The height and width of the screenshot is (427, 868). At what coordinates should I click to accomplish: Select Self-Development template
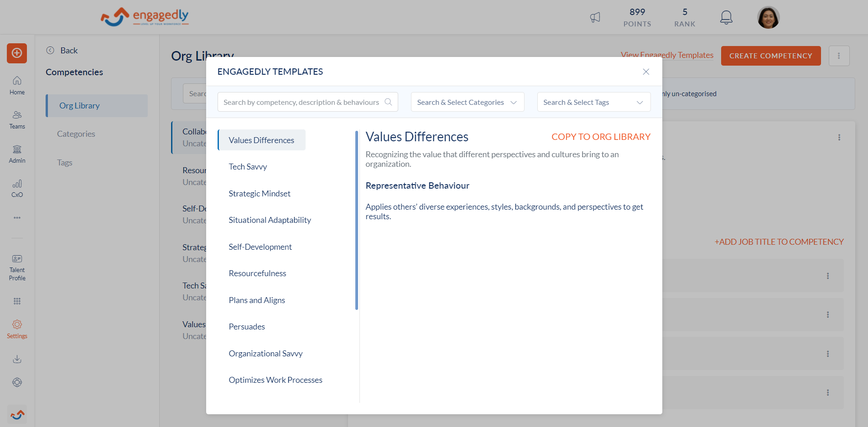click(x=260, y=247)
